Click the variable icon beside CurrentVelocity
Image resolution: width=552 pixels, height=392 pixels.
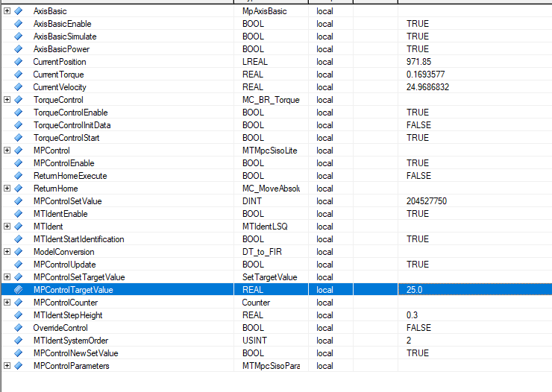tap(19, 87)
